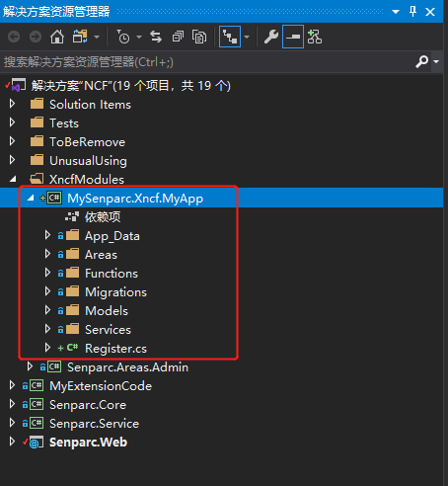448x486 pixels.
Task: Click the Solution Explorer search box
Action: click(x=207, y=61)
